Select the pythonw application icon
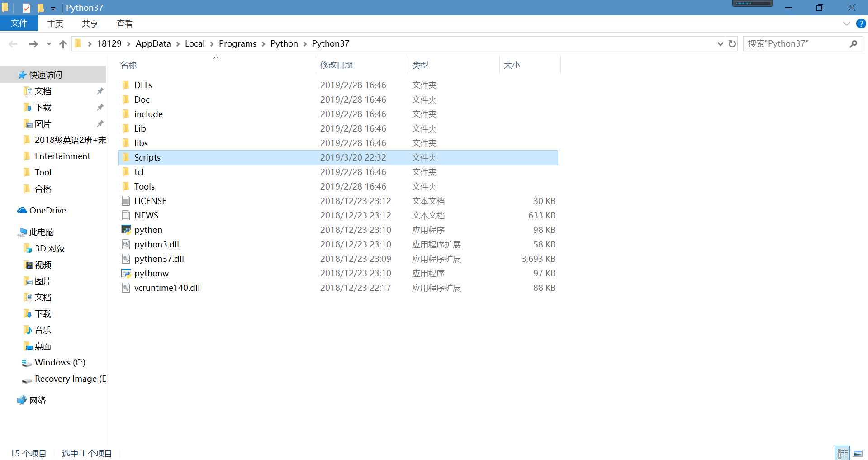The image size is (868, 460). 126,273
